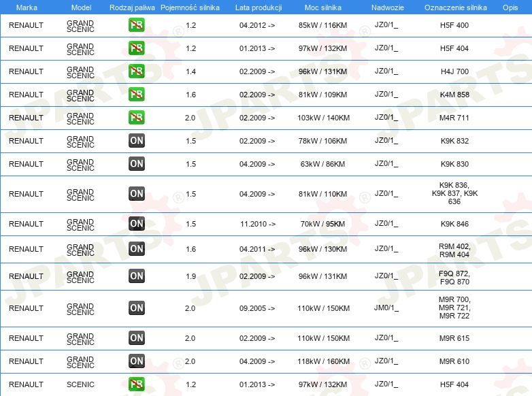Screen dimensions: 532x396
Task: Select engine code M9R 610
Action: (x=454, y=361)
